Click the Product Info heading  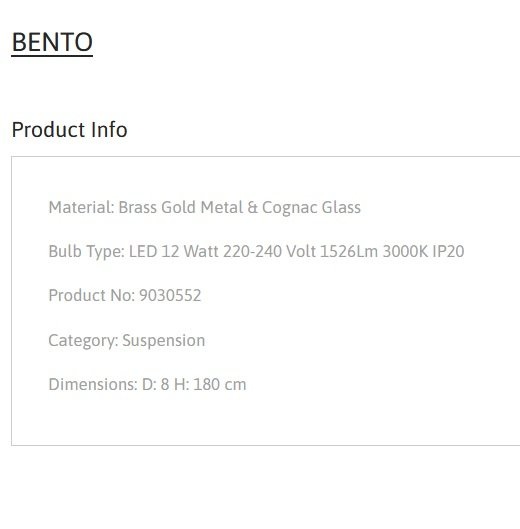click(x=70, y=130)
